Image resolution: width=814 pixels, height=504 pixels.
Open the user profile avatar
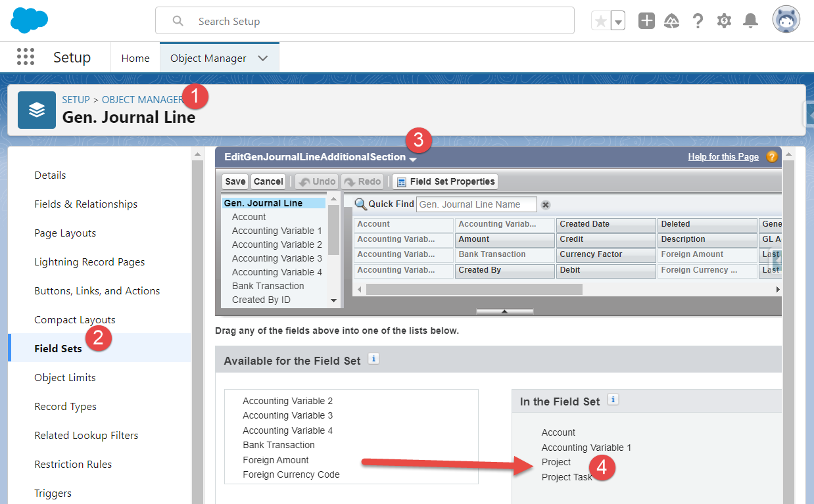786,20
